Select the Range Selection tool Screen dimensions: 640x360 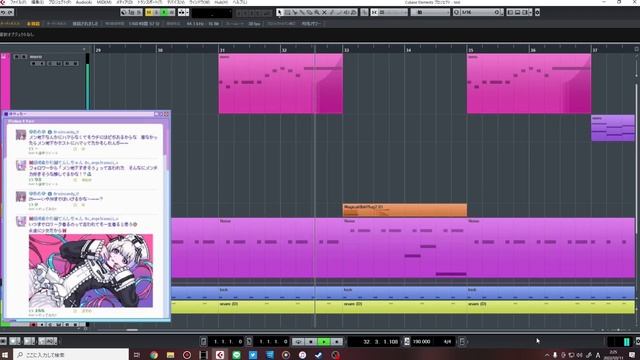pos(287,13)
